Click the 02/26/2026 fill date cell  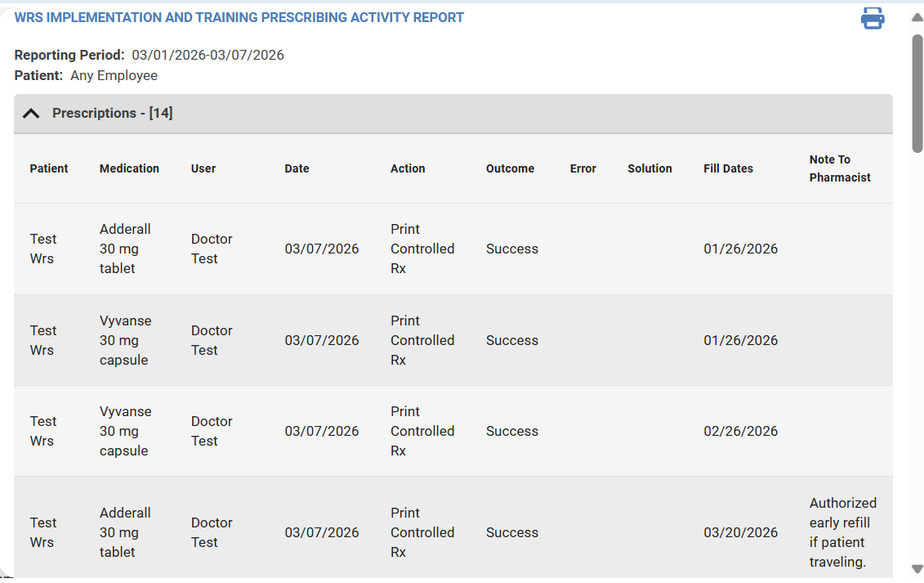tap(740, 431)
